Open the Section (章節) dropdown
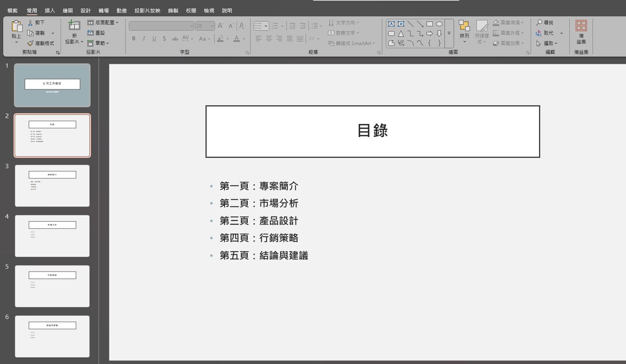The width and height of the screenshot is (626, 364). 98,43
